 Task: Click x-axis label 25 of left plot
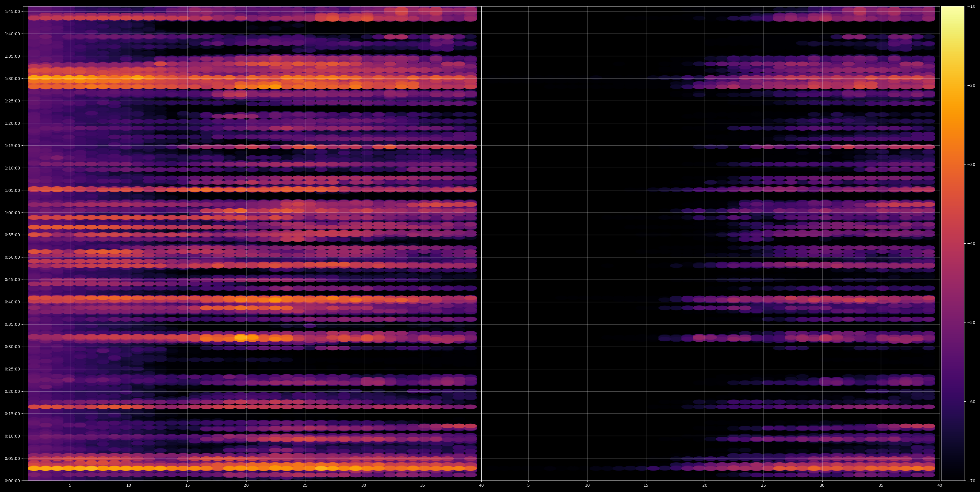(305, 486)
